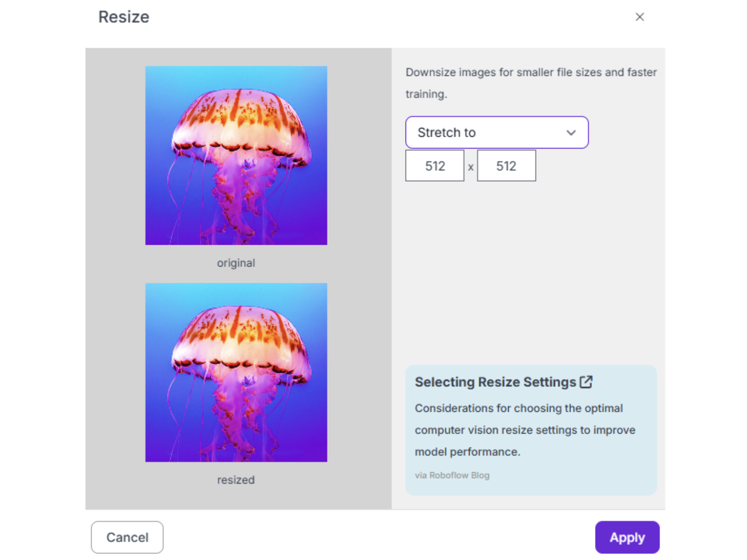Click the 'Downsize images' description text
This screenshot has height=560, width=747.
coord(531,73)
